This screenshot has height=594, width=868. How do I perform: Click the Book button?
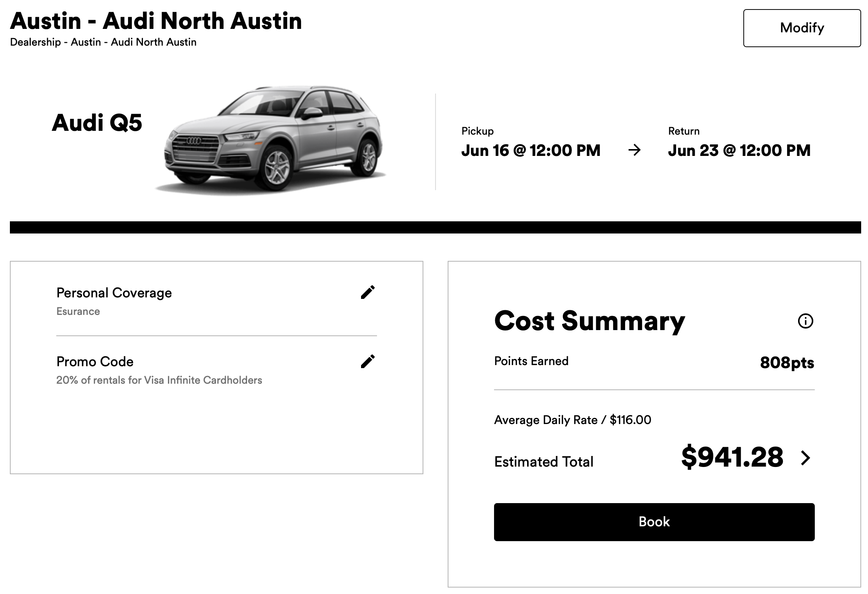click(654, 522)
